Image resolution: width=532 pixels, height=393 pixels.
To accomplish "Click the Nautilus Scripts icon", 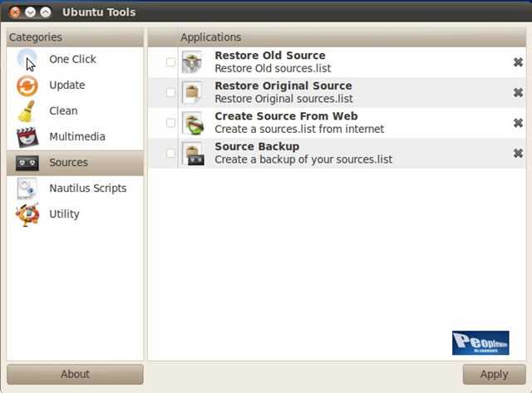I will pos(27,189).
